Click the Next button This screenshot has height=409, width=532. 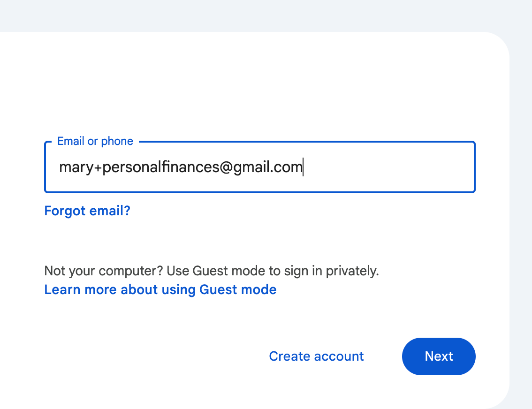[x=439, y=356]
